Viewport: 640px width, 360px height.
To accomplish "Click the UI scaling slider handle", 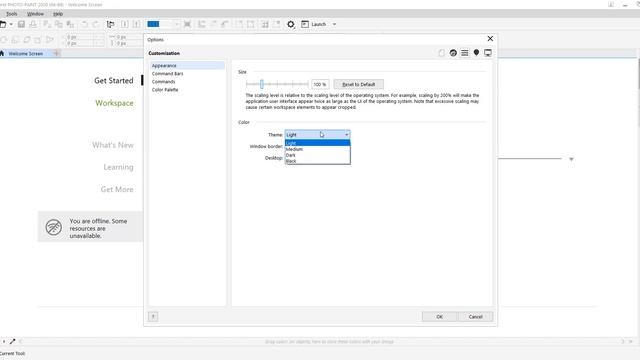I will [x=262, y=84].
